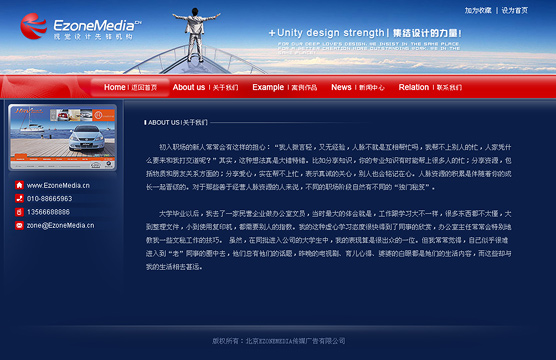The image size is (556, 360).
Task: Click the red EzoneMedia globe logo
Action: (33, 26)
